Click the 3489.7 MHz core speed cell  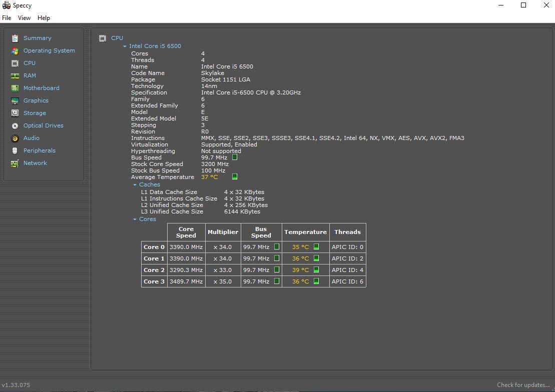pos(186,281)
